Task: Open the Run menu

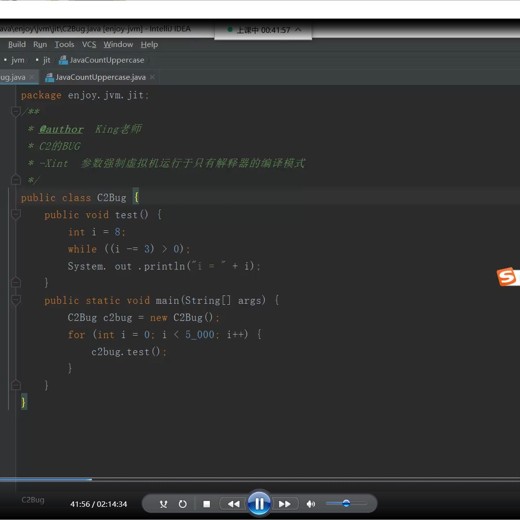Action: point(40,44)
